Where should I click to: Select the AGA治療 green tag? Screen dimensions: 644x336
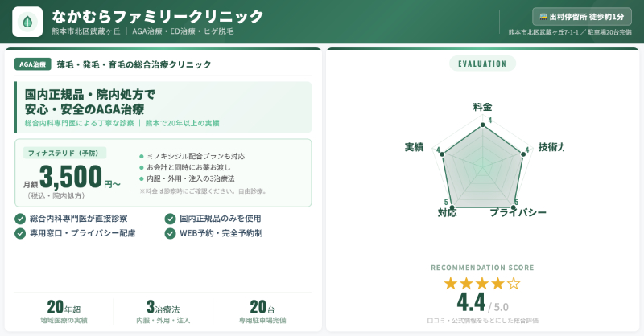(x=33, y=64)
